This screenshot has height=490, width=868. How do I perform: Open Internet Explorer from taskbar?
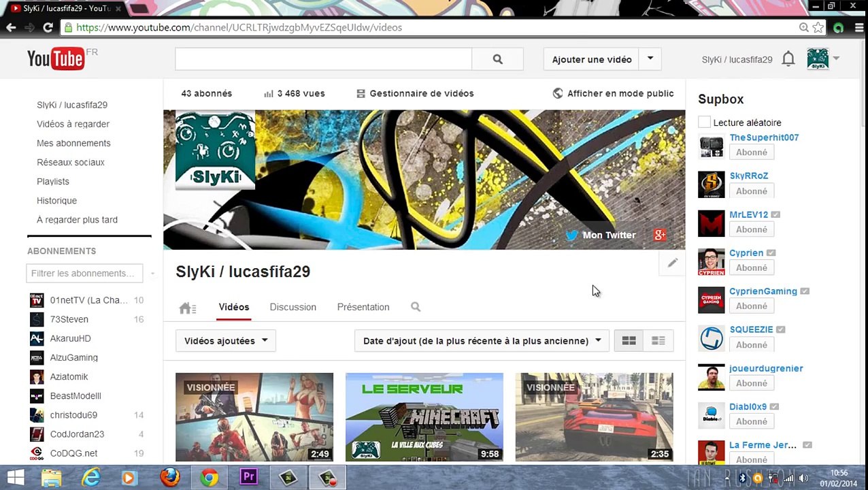91,478
